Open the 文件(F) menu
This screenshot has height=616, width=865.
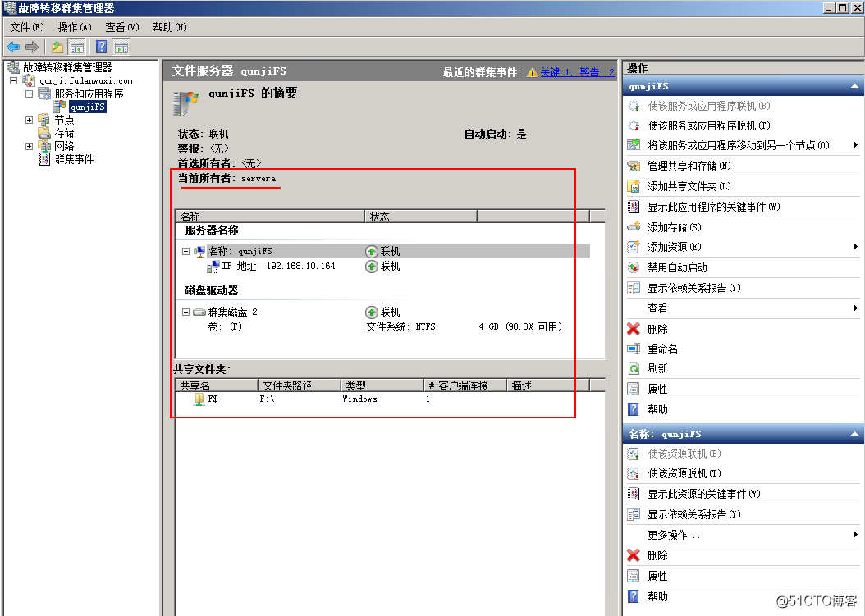tap(27, 27)
